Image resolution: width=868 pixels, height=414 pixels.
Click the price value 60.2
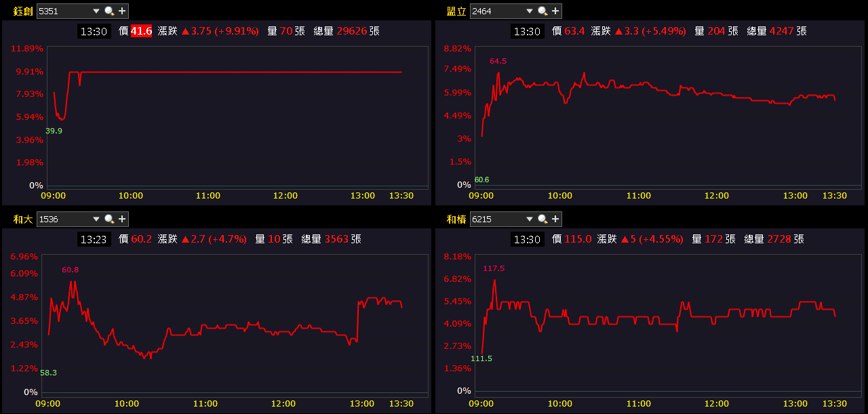point(141,239)
